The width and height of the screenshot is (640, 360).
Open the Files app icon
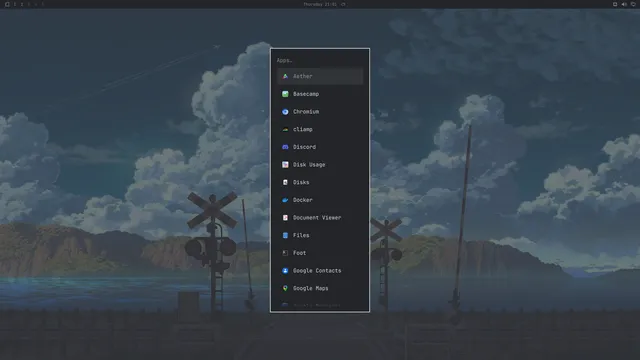point(285,236)
